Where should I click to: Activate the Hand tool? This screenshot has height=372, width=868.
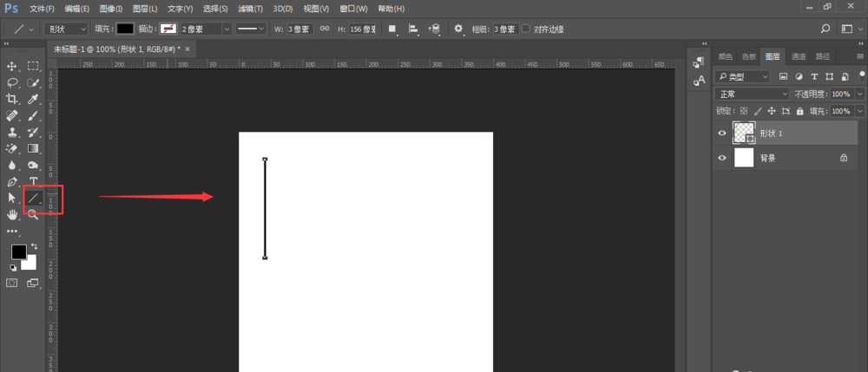12,214
